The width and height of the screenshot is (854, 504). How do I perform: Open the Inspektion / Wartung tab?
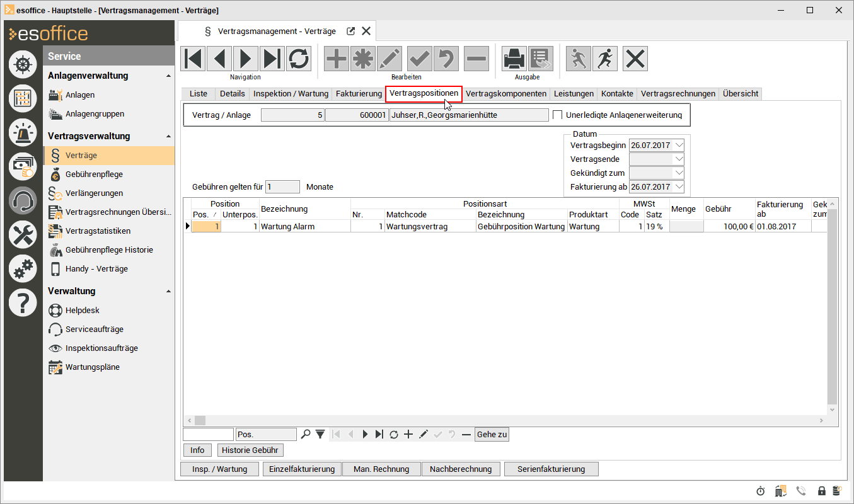coord(291,94)
